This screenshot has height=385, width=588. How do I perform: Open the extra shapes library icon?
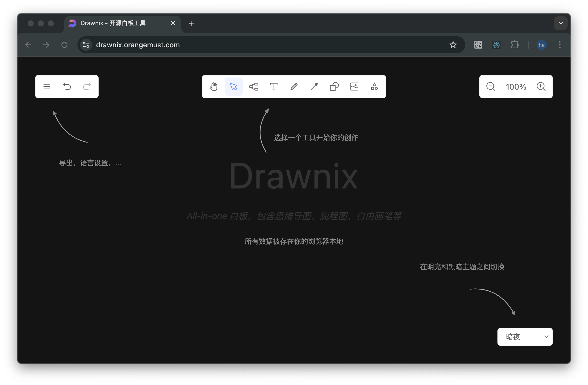pos(374,87)
